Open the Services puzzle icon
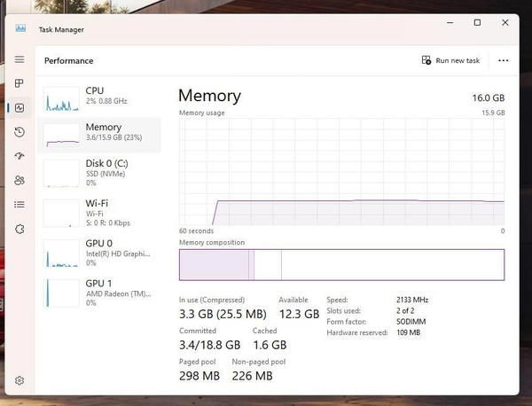 click(20, 229)
